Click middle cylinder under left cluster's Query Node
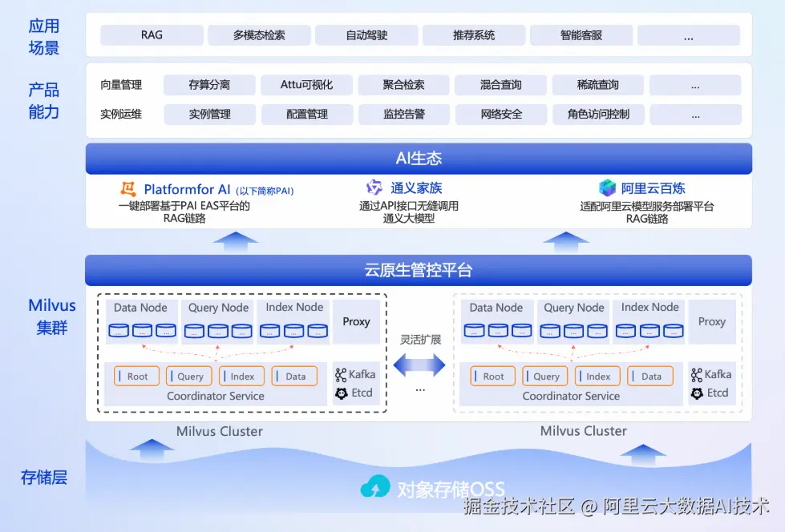785x532 pixels. click(x=218, y=331)
